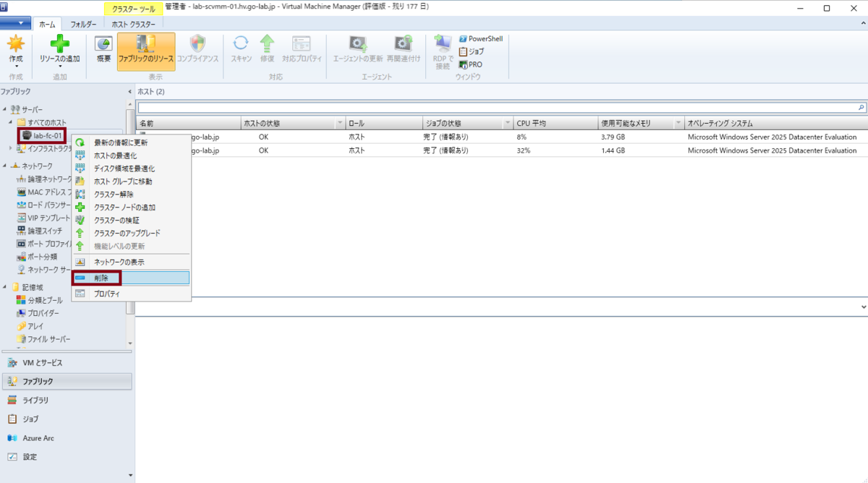Choose ネットワークの表示 from context menu
868x483 pixels.
tap(131, 262)
